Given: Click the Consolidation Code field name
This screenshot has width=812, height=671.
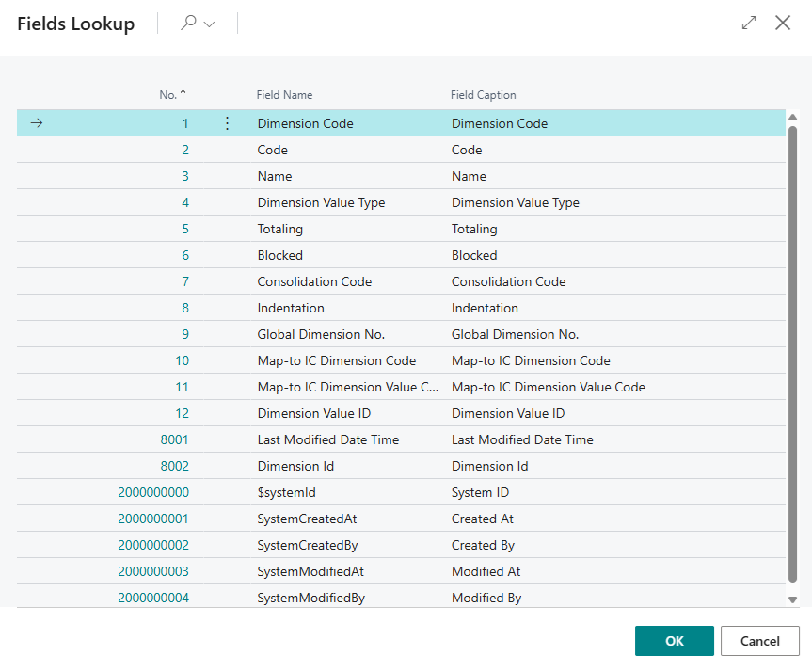Looking at the screenshot, I should point(314,281).
